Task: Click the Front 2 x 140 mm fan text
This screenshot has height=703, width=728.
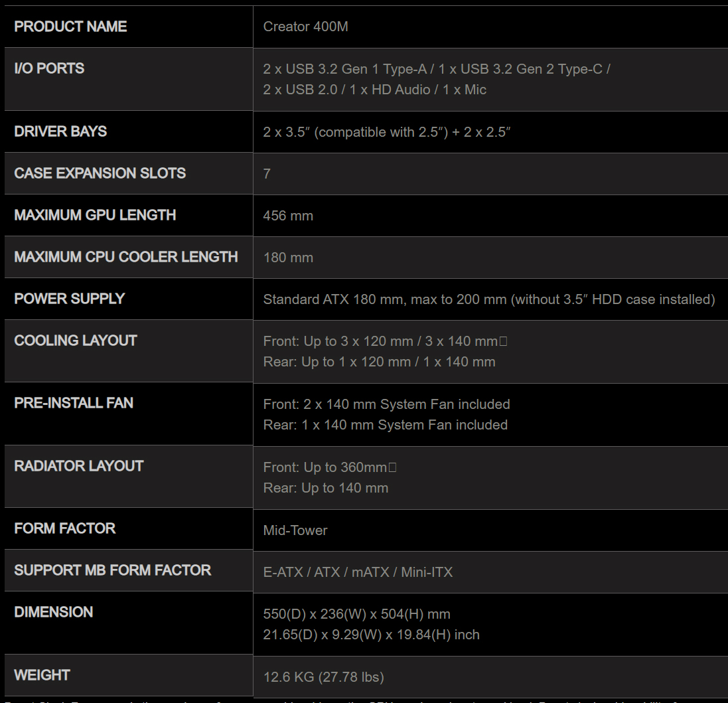Action: coord(386,404)
